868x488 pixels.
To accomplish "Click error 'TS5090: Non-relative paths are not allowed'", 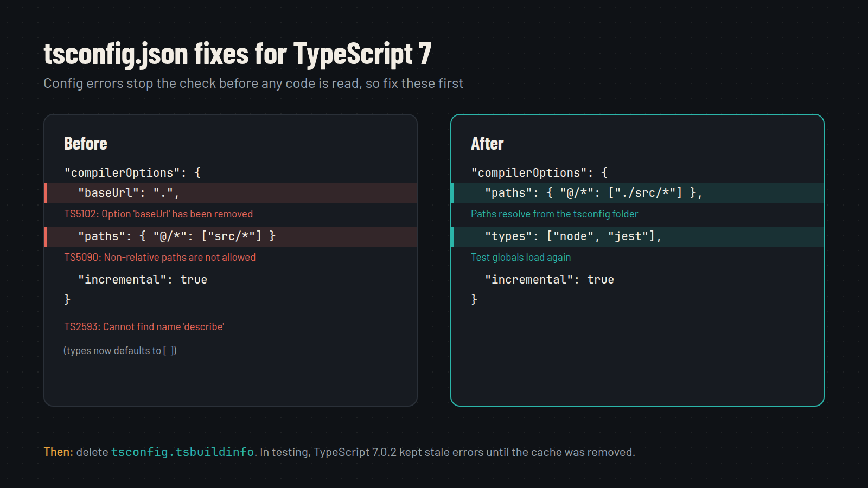I will (160, 258).
